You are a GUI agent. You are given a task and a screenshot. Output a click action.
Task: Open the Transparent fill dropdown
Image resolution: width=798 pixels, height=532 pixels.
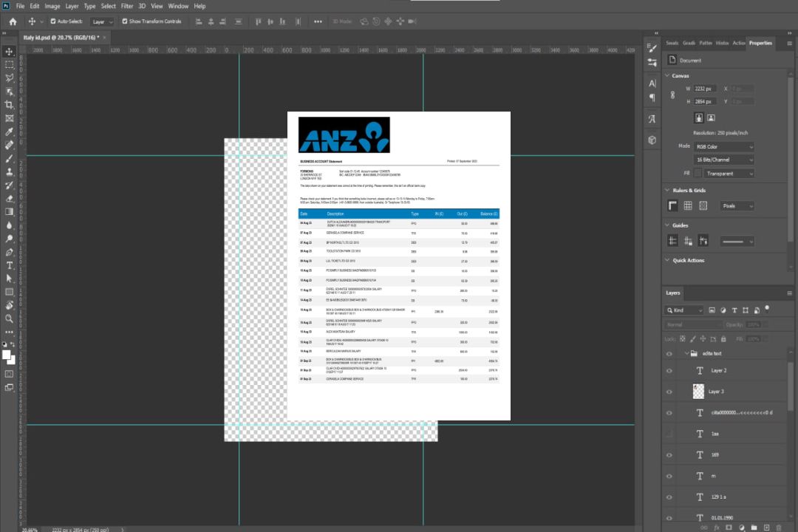[729, 174]
